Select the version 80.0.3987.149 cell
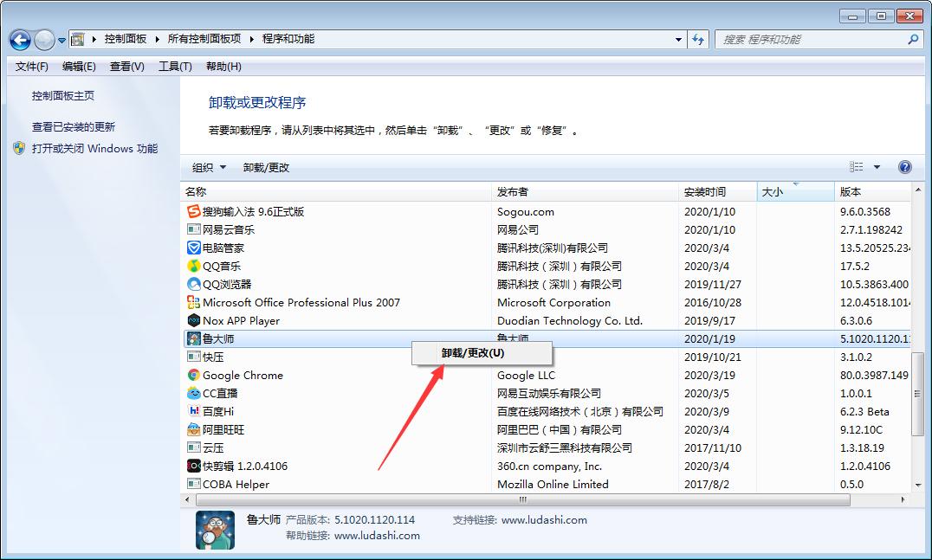Viewport: 932px width, 560px height. (x=874, y=376)
